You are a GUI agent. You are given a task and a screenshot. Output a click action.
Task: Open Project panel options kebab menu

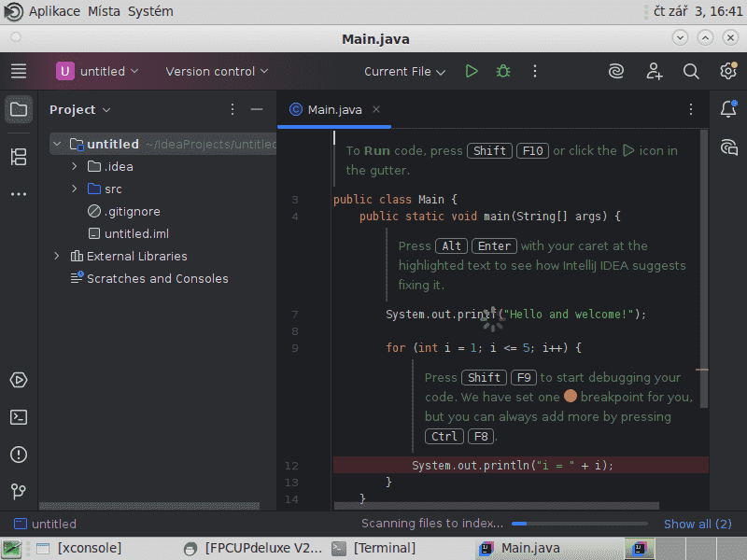click(233, 109)
